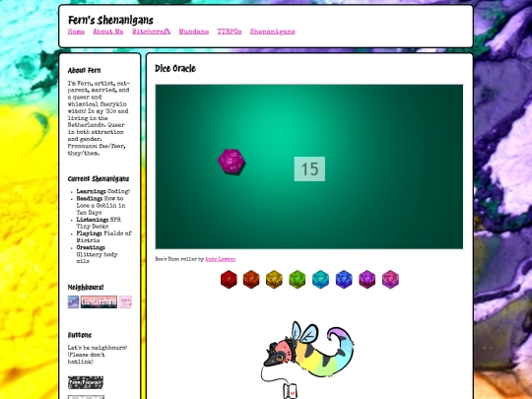Roll the blue die
The image size is (532, 399).
344,279
